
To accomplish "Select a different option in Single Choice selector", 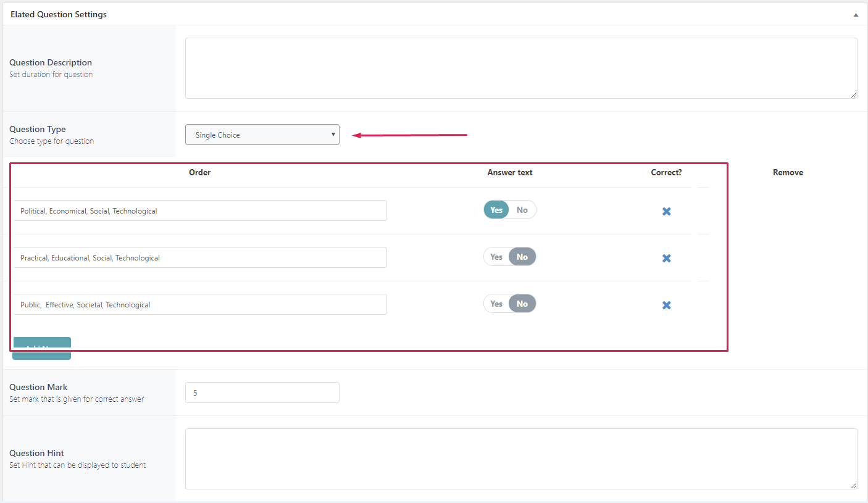I will click(x=262, y=135).
